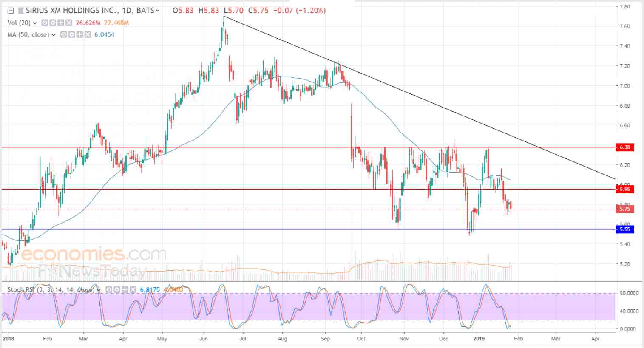
Task: Click the 7.80 label on the price axis
Action: tap(624, 7)
